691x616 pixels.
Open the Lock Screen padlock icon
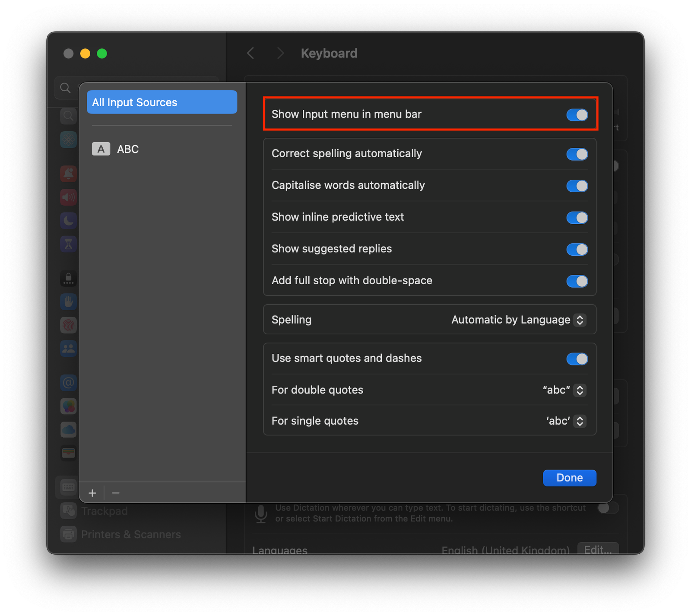68,278
